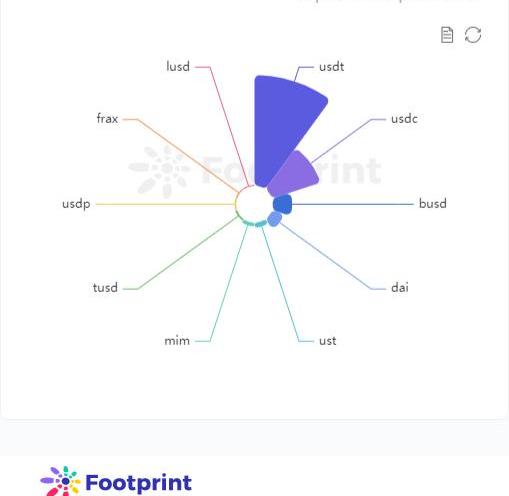The image size is (509, 496).
Task: Click the dai label
Action: coord(400,287)
